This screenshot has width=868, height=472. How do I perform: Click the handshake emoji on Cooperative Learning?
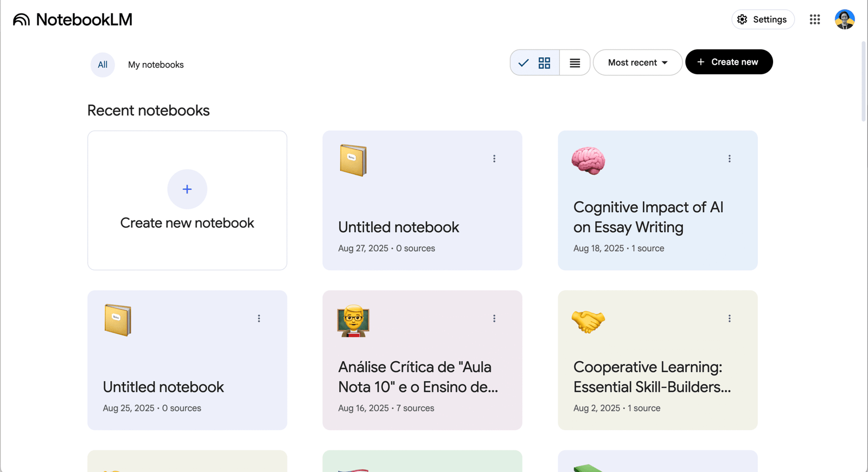pos(588,321)
